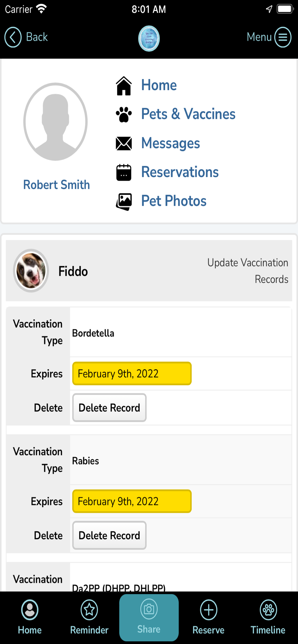Tap the house icon beside Home link
The image size is (298, 644).
(124, 86)
